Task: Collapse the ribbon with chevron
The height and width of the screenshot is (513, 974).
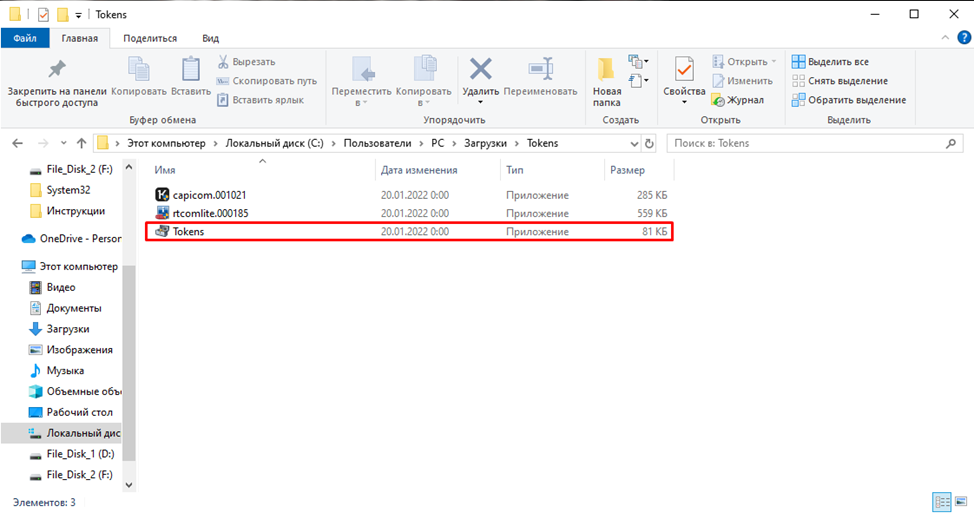Action: (945, 38)
